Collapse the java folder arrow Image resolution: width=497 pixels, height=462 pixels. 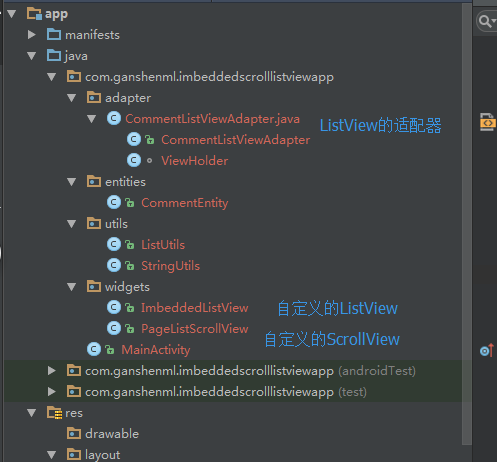coord(32,56)
